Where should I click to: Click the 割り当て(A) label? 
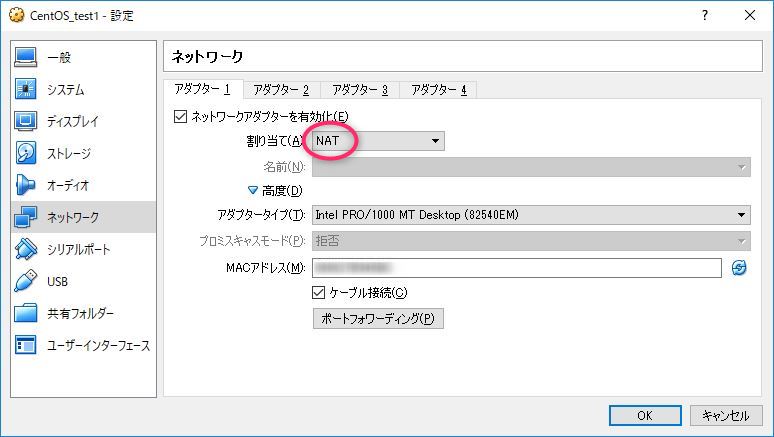pyautogui.click(x=274, y=141)
